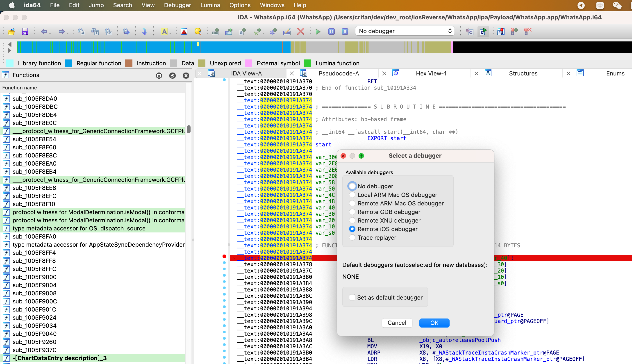The height and width of the screenshot is (364, 632).
Task: Click the red warning triangle toolbar icon
Action: [184, 32]
